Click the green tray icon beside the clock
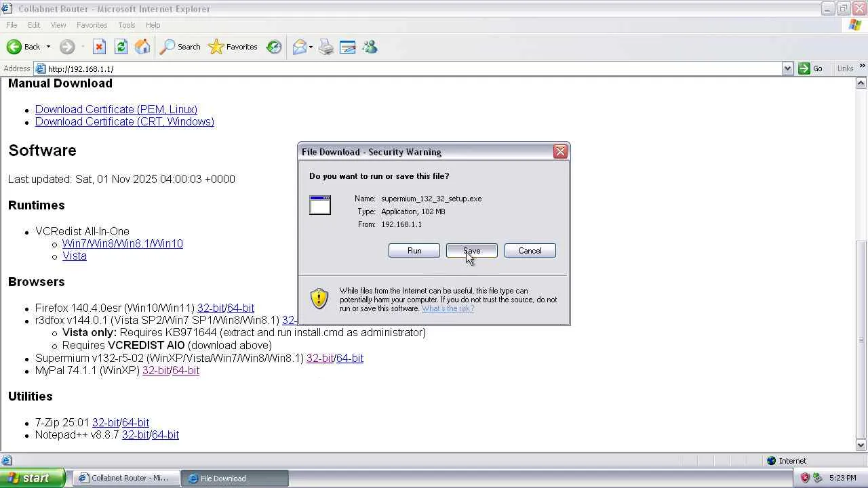The image size is (868, 488). coord(818,478)
